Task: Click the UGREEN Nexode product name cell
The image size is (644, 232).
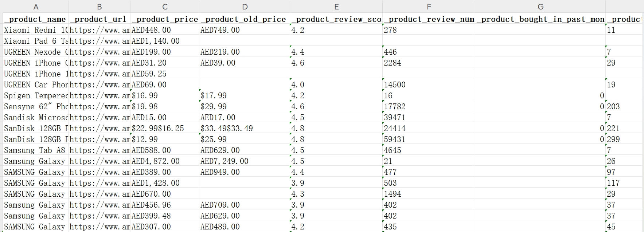Action: [x=36, y=52]
